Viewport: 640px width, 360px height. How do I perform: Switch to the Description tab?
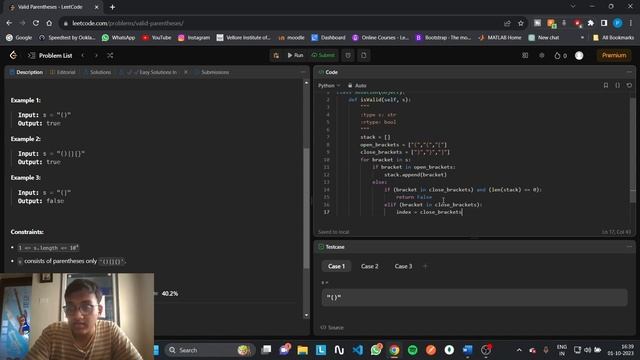[26, 72]
